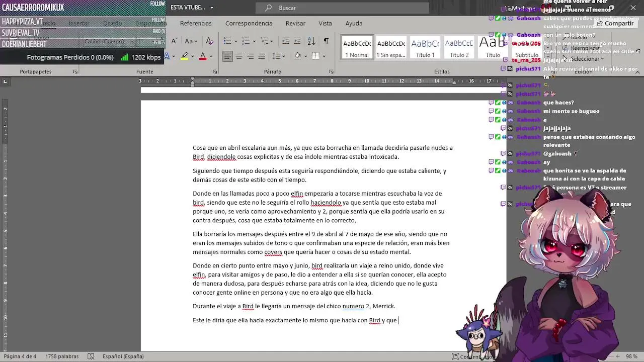Align text to the left
Image resolution: width=644 pixels, height=362 pixels.
pos(227,56)
